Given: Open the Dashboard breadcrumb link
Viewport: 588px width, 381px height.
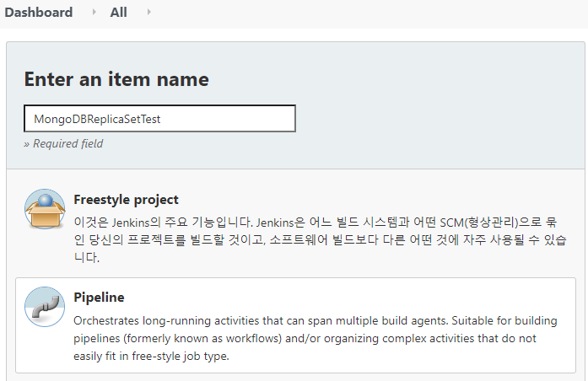Looking at the screenshot, I should coord(39,13).
